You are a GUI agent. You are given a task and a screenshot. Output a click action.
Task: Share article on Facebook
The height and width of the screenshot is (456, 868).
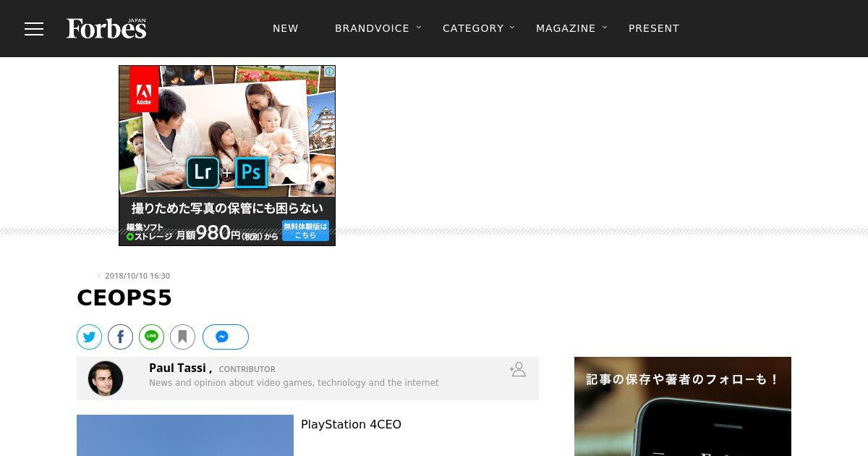point(120,337)
